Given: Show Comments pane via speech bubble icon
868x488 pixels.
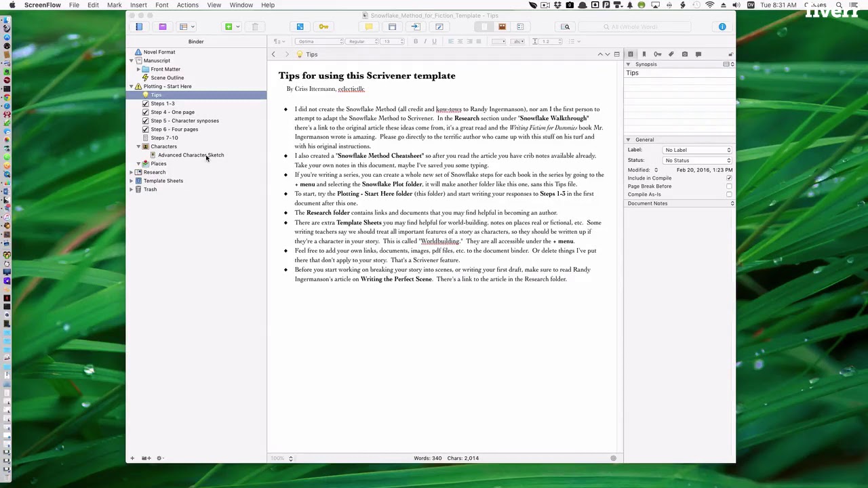Looking at the screenshot, I should (x=698, y=54).
